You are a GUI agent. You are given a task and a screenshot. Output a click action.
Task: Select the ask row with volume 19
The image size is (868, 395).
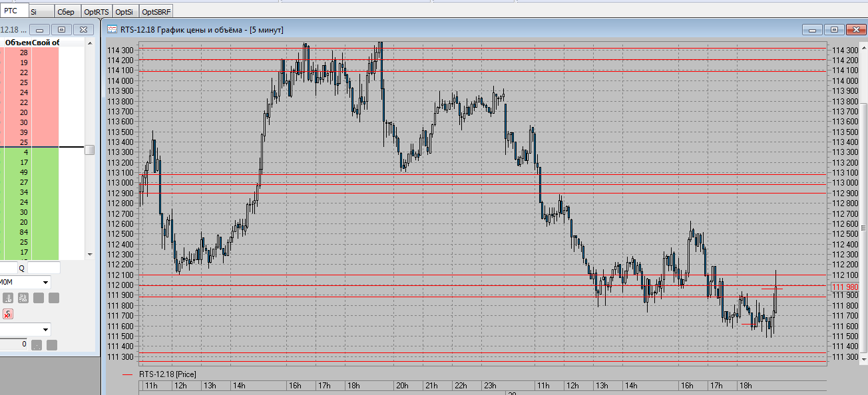(30, 63)
